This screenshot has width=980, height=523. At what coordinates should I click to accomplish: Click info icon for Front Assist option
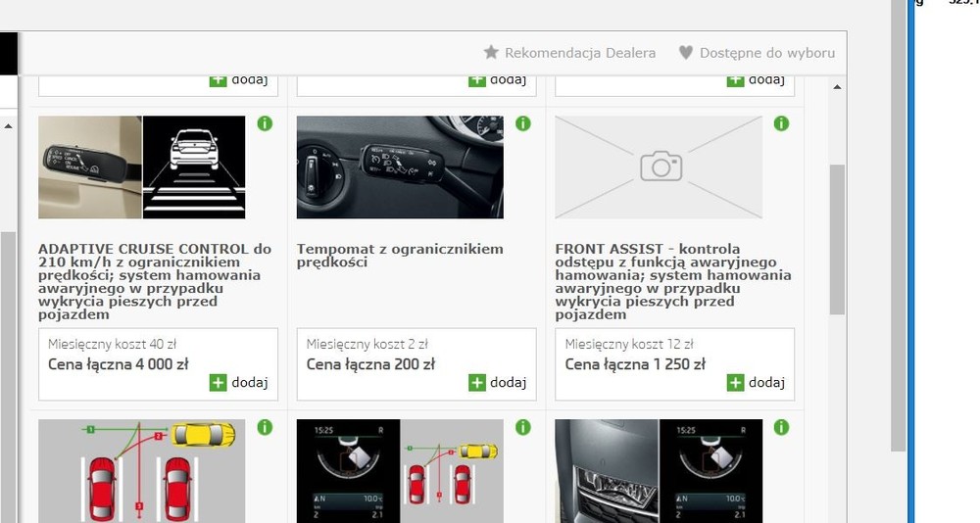(781, 123)
